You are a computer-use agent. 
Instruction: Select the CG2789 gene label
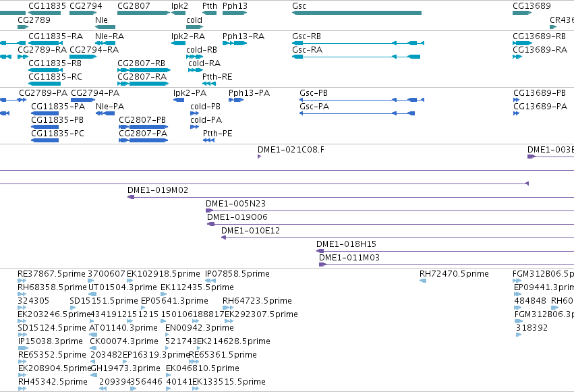[34, 20]
